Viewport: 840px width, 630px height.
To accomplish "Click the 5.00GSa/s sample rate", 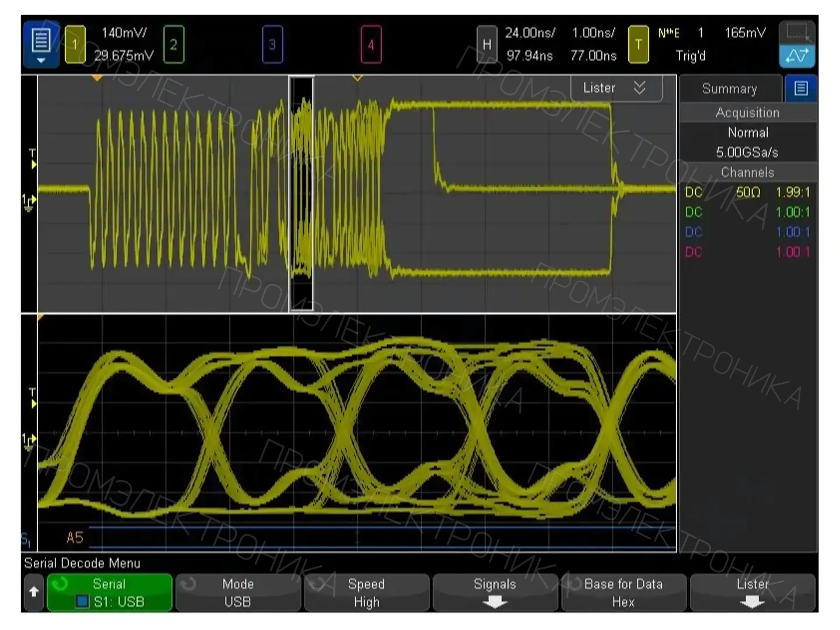I will coord(747,152).
